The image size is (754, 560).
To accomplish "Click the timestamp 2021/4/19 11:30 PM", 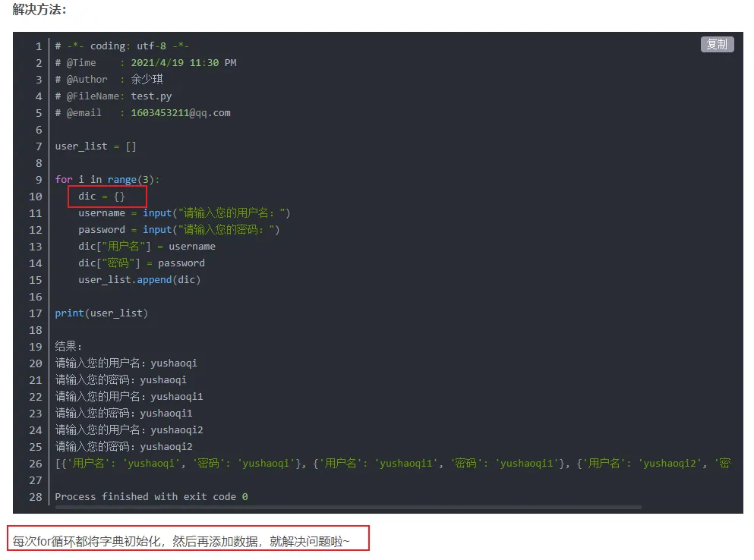I will tap(183, 62).
